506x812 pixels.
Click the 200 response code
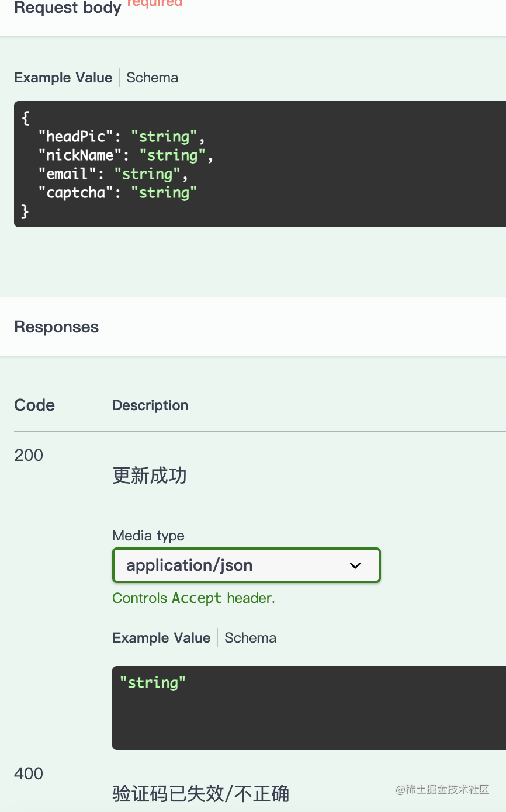[x=29, y=455]
